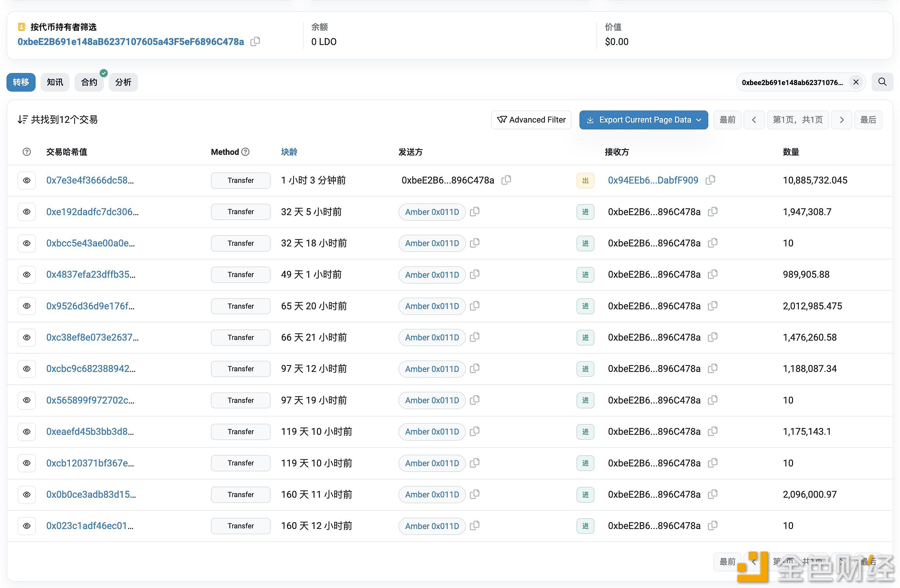The image size is (900, 588).
Task: Click the 第1页，共1页 page indicator
Action: pyautogui.click(x=798, y=120)
